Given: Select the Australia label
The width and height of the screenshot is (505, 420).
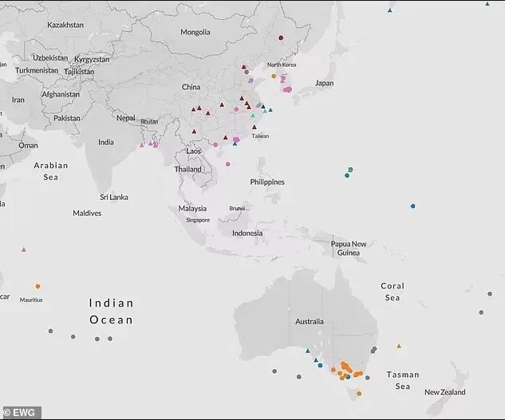Looking at the screenshot, I should tap(310, 321).
